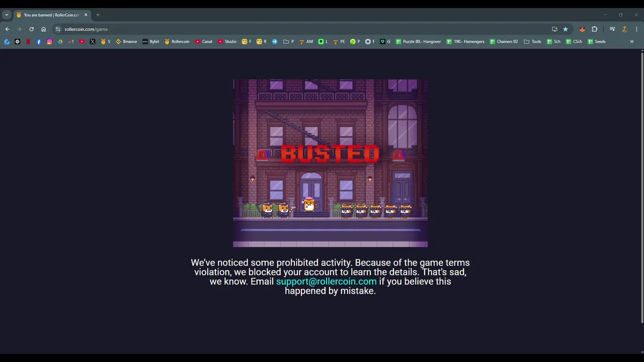Click the rollercoin.com/game address bar

pos(302,29)
